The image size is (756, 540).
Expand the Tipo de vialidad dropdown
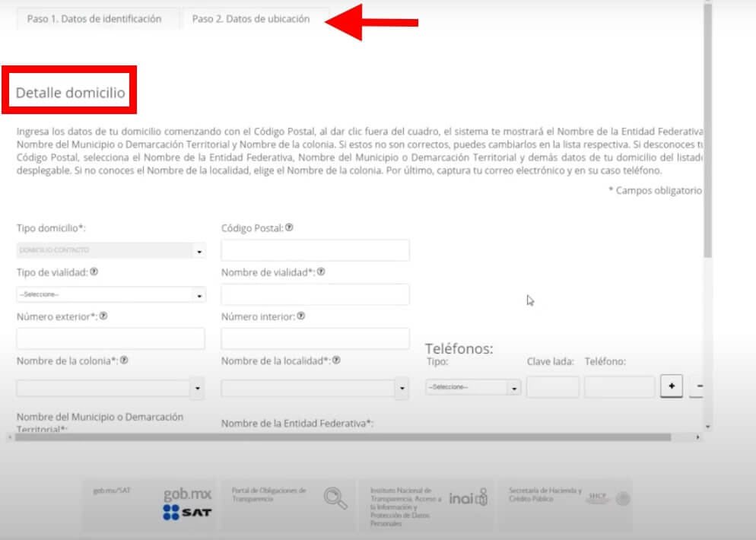click(x=199, y=295)
